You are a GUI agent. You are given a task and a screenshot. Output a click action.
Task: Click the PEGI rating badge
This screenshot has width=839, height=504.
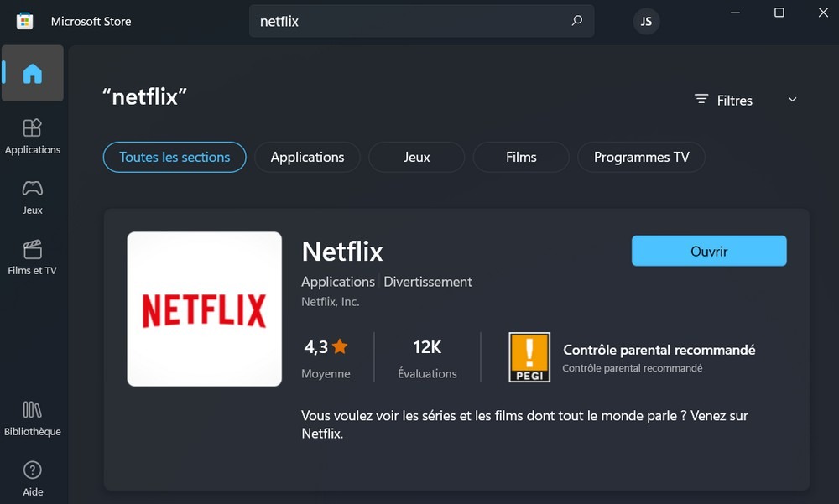[x=529, y=357]
